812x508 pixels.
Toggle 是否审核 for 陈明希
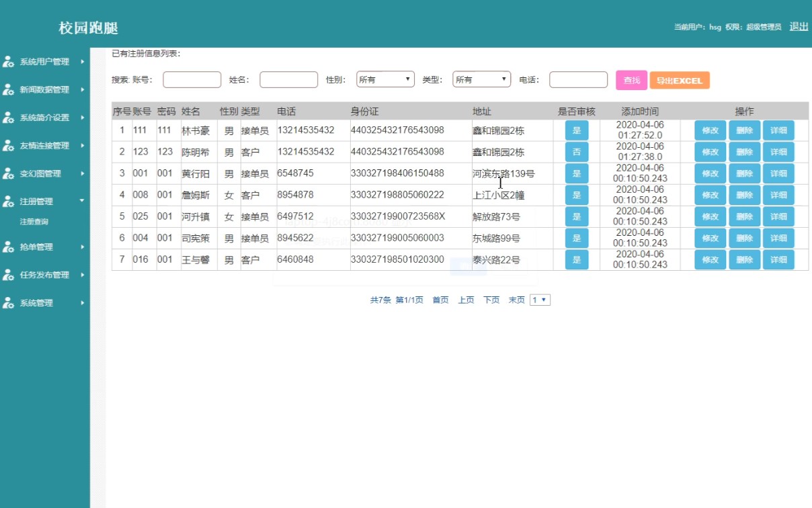576,152
